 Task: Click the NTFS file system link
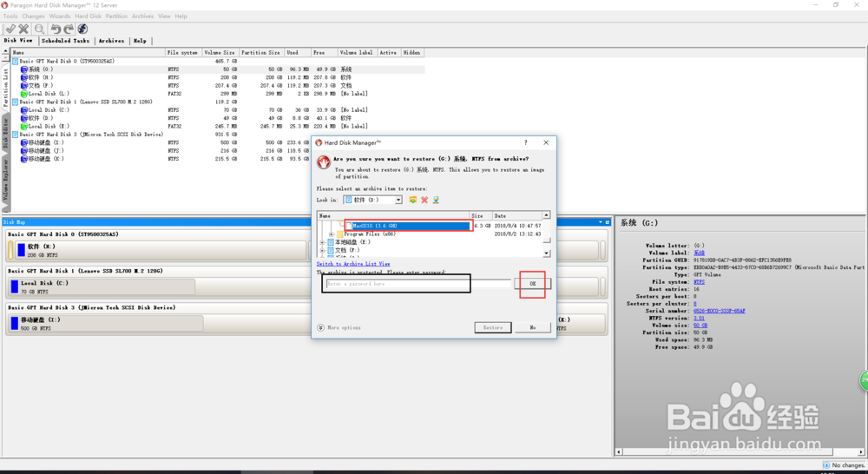point(699,282)
